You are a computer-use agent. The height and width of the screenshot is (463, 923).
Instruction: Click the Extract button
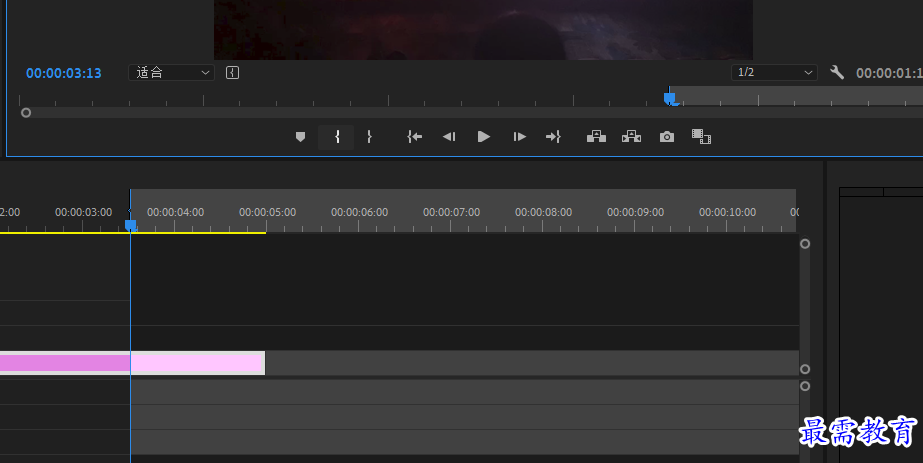click(631, 137)
